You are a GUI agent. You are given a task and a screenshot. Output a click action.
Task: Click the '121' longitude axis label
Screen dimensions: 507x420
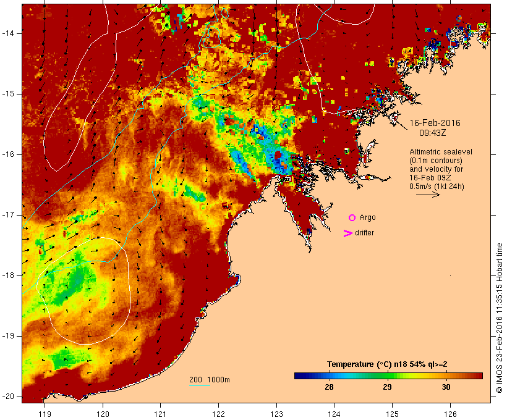pos(160,414)
